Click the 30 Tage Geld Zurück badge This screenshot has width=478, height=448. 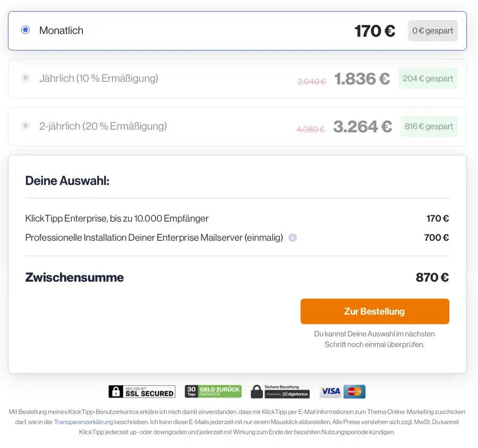213,391
